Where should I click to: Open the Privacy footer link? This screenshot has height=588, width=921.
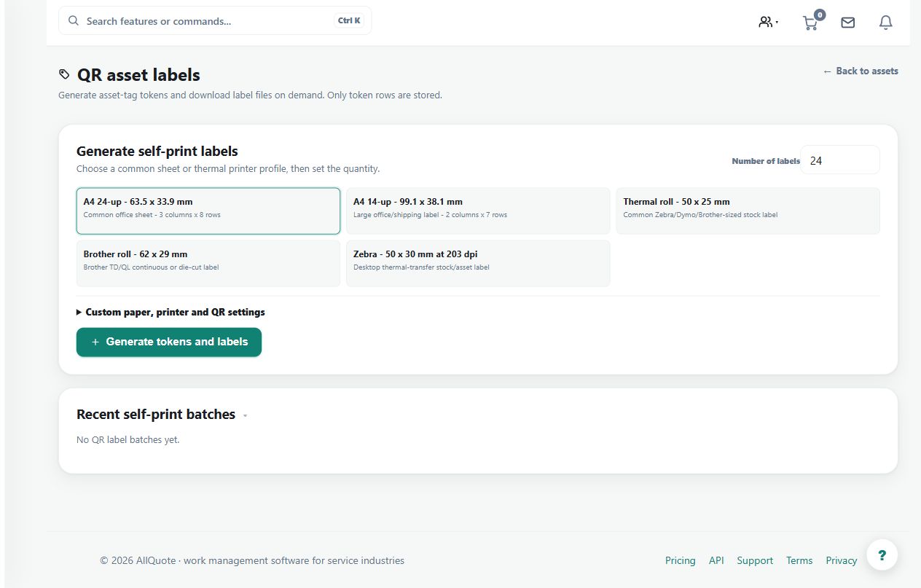pos(842,560)
